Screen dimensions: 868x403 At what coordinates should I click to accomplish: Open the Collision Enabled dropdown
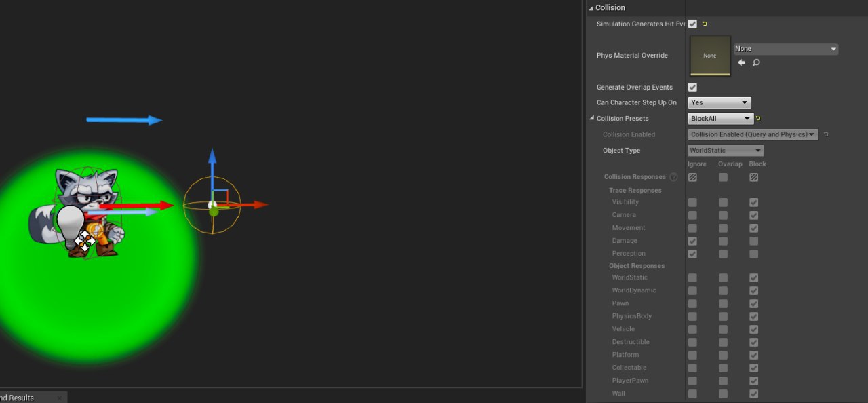753,134
